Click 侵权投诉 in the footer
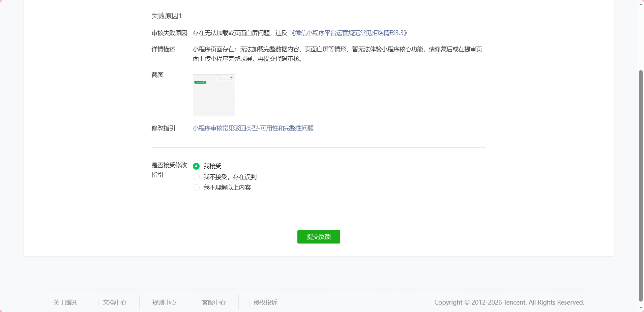 point(265,303)
